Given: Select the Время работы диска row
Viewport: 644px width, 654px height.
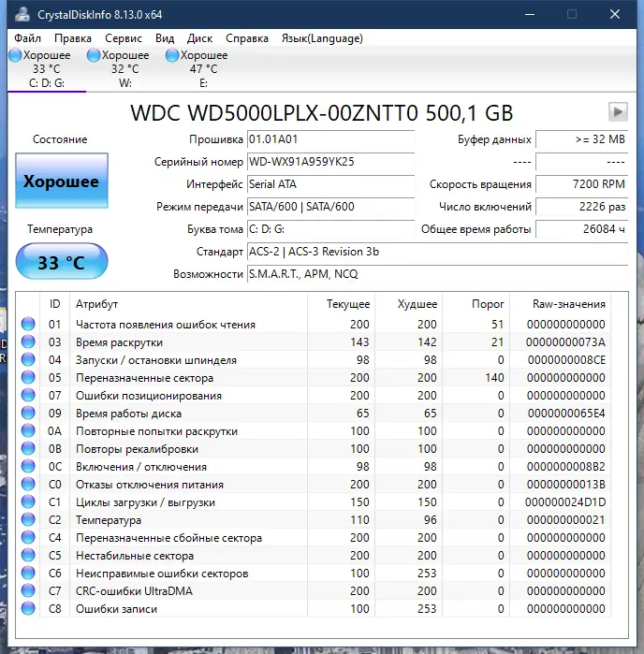Looking at the screenshot, I should (313, 413).
